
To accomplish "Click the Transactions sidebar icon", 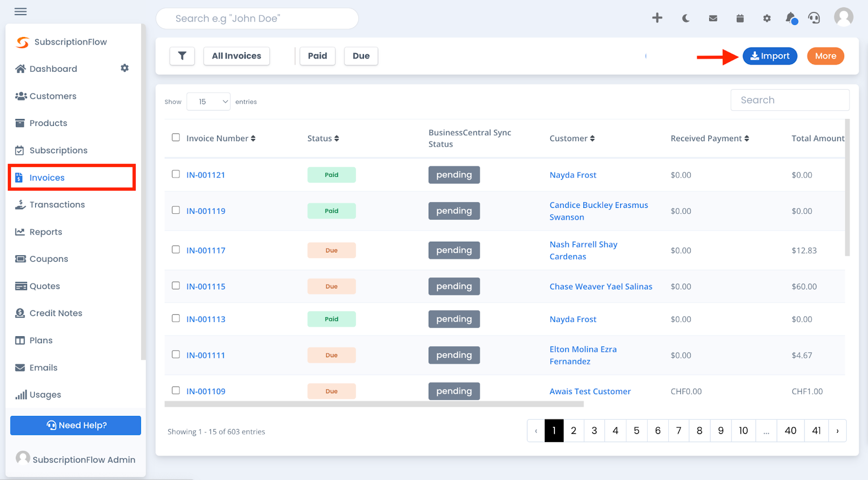I will coord(20,205).
